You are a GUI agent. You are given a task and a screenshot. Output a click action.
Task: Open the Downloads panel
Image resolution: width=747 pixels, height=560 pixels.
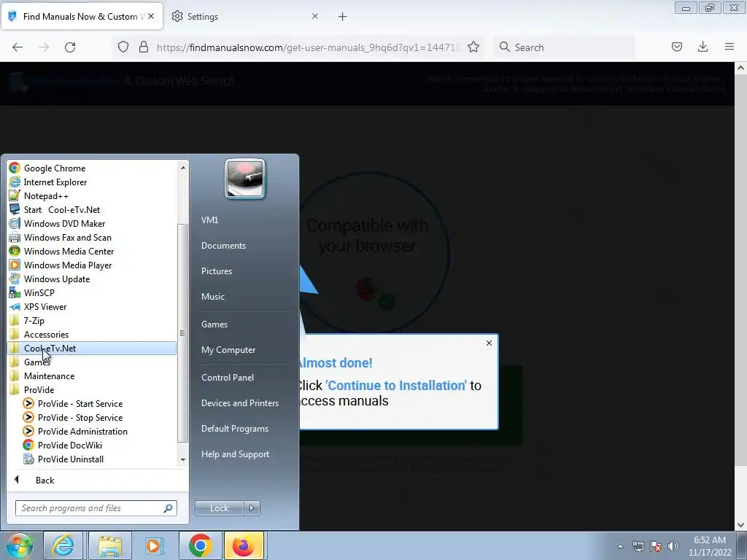[703, 47]
